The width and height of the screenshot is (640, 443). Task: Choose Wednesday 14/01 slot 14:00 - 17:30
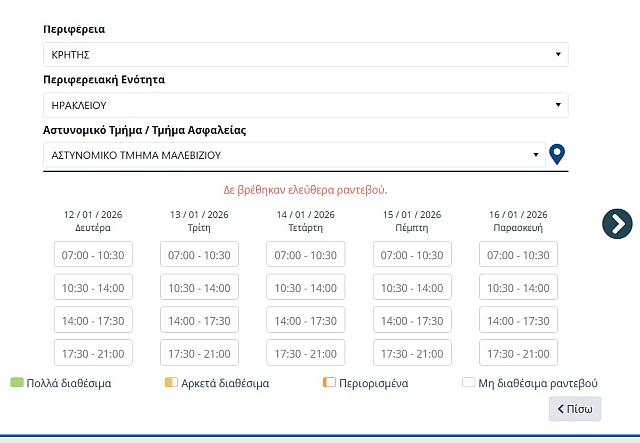305,321
